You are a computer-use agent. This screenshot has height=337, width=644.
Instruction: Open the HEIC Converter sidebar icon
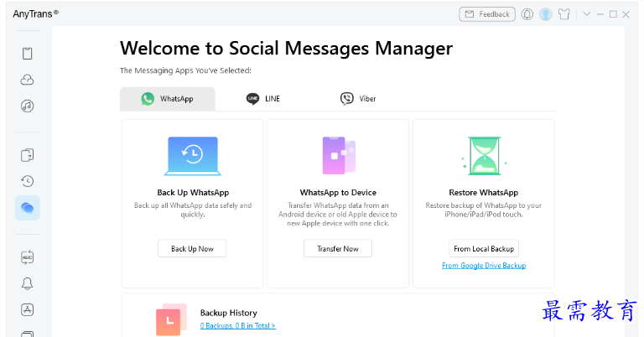pos(27,257)
